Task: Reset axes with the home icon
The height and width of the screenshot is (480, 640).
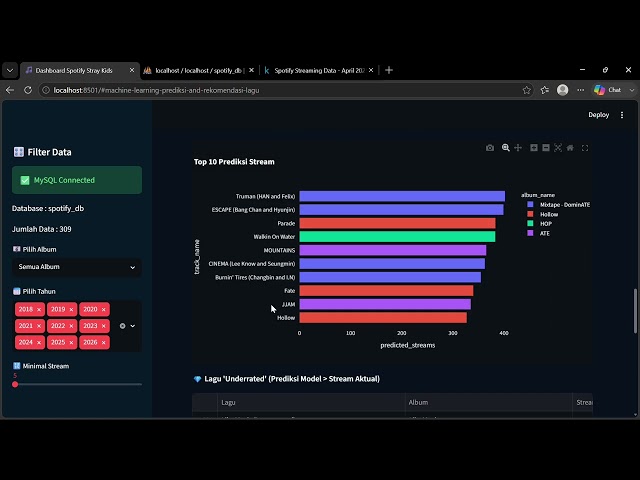Action: (x=570, y=148)
